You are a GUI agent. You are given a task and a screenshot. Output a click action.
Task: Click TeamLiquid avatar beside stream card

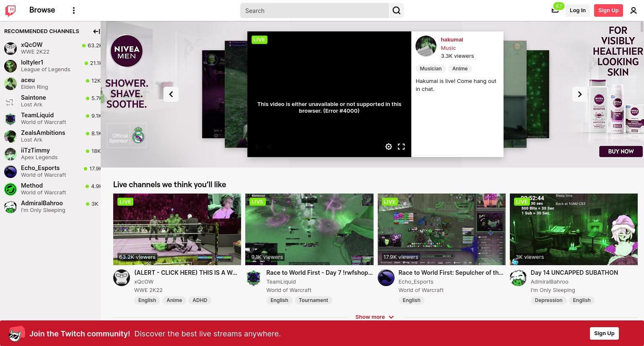254,278
